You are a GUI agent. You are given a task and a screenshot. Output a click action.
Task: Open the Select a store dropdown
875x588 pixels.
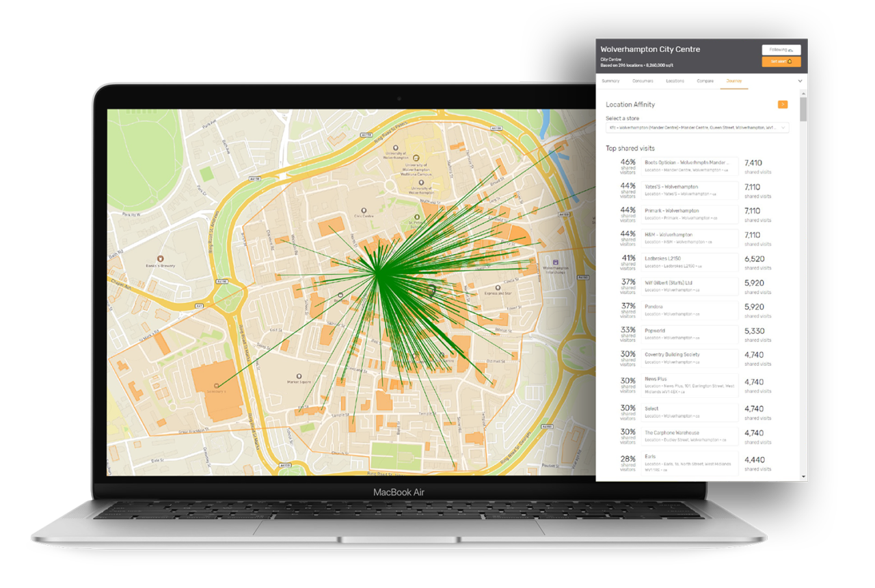[x=694, y=128]
